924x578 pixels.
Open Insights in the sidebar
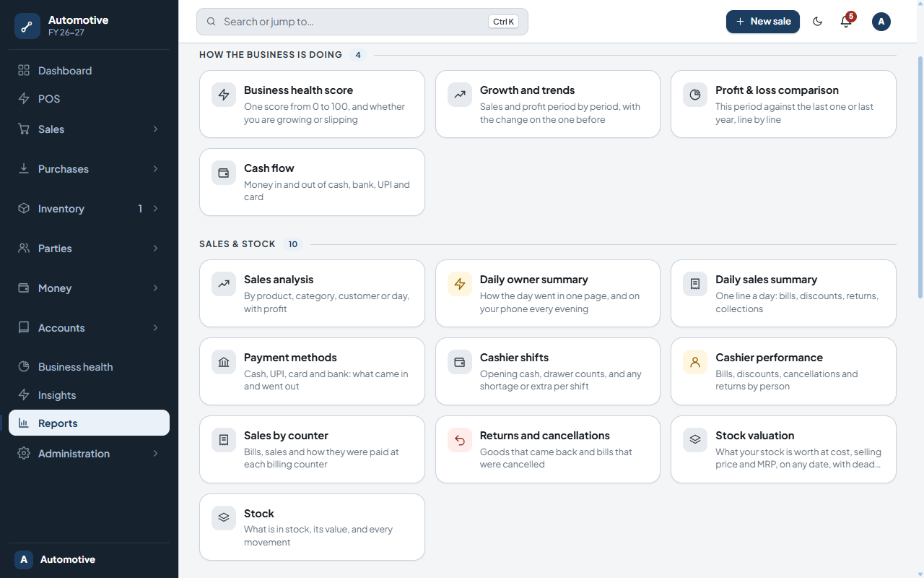(89, 395)
